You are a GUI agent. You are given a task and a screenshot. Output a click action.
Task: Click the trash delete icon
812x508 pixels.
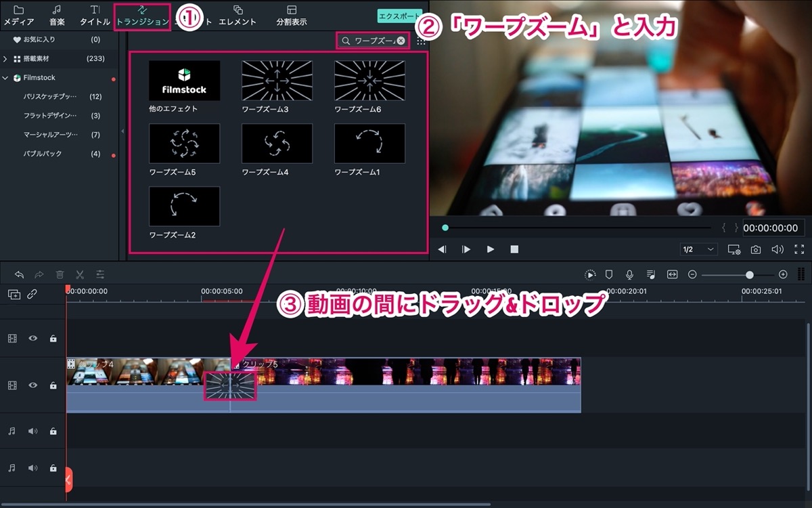60,274
